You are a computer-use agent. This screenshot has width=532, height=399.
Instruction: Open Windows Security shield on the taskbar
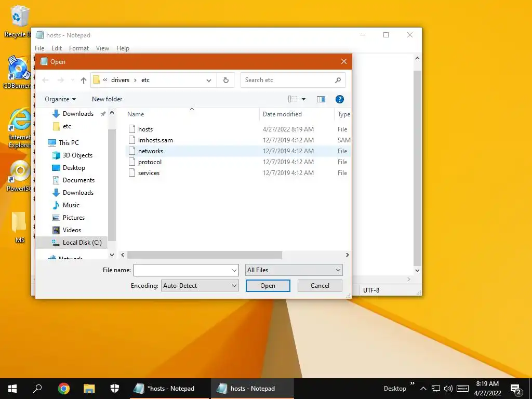click(x=115, y=389)
